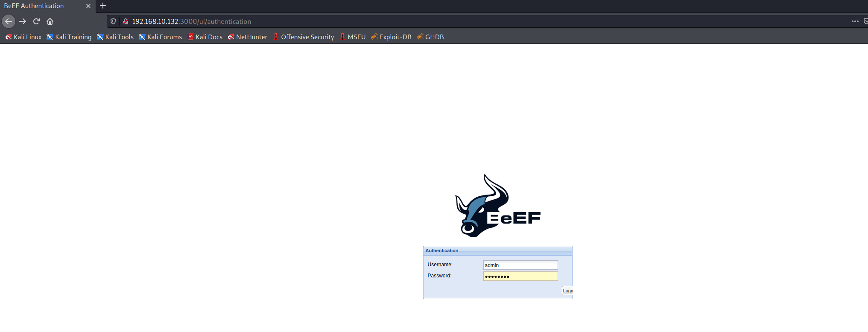Open the NetHunter bookmark

[x=247, y=37]
